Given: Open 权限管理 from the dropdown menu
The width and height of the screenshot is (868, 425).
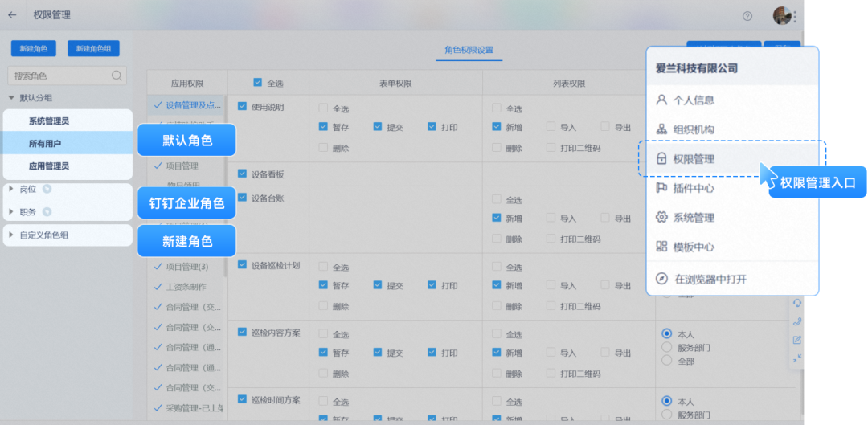Looking at the screenshot, I should click(x=694, y=159).
